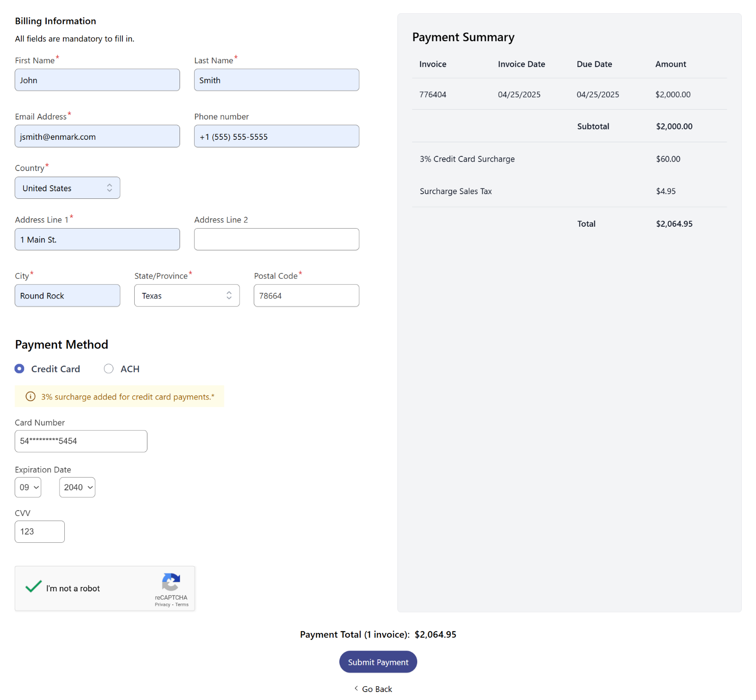Click the empty Address Line 2 field

(276, 239)
